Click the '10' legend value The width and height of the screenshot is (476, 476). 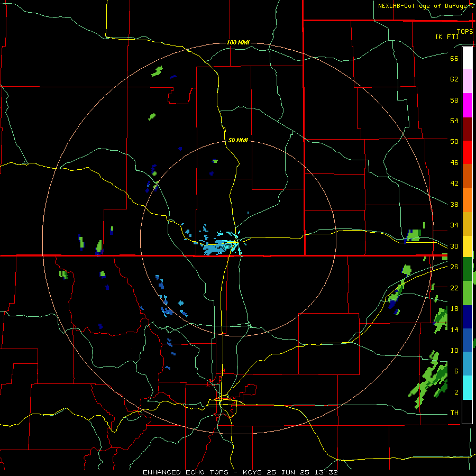click(x=454, y=351)
